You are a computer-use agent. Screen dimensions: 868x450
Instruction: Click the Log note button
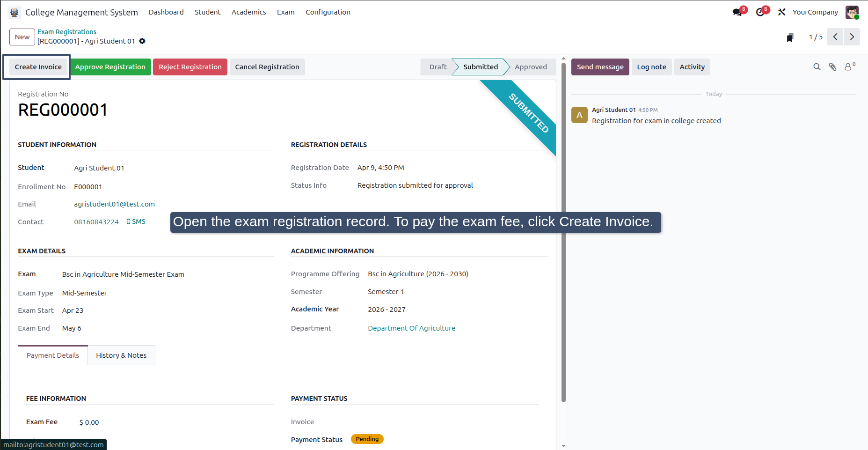point(651,67)
